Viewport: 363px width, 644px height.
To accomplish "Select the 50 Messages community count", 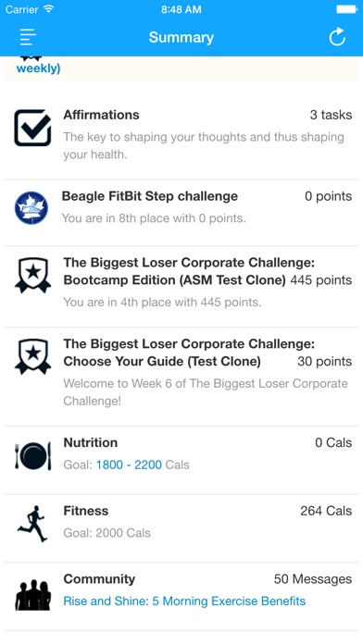I will (313, 579).
